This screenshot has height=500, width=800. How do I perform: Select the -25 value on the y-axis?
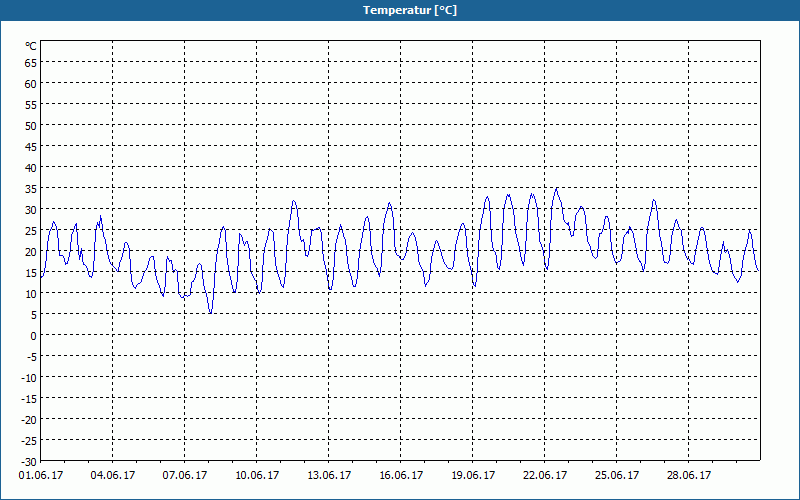click(29, 441)
